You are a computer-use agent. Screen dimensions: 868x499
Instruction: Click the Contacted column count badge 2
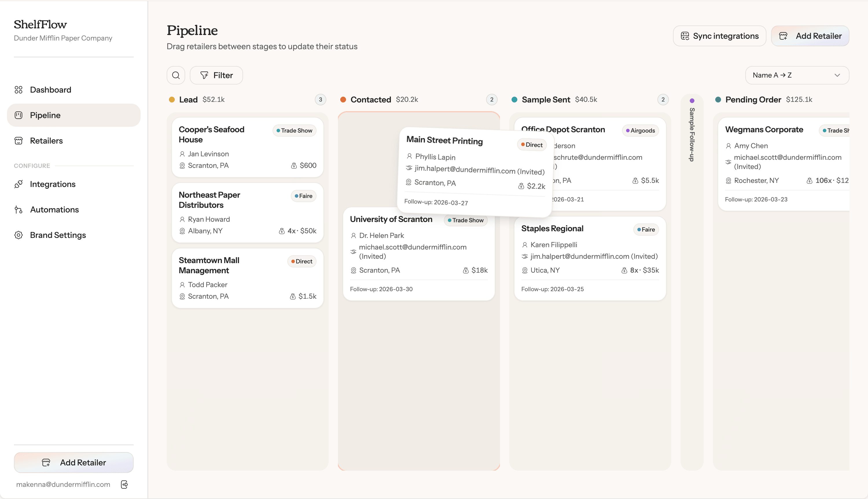tap(492, 100)
